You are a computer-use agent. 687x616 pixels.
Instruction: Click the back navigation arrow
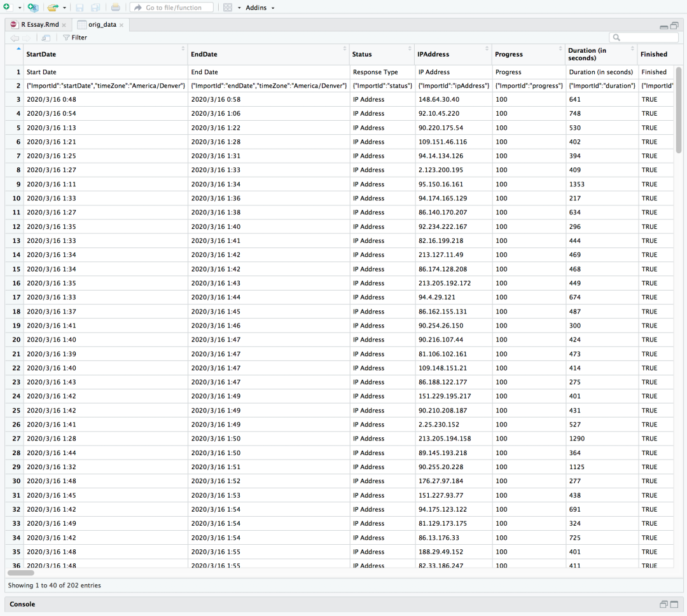click(x=15, y=38)
